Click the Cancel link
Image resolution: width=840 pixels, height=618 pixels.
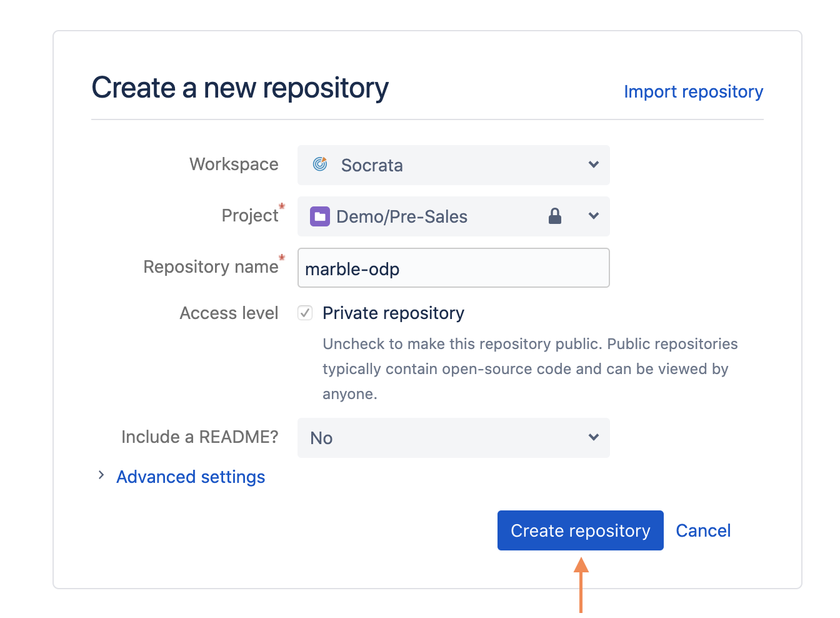click(703, 530)
